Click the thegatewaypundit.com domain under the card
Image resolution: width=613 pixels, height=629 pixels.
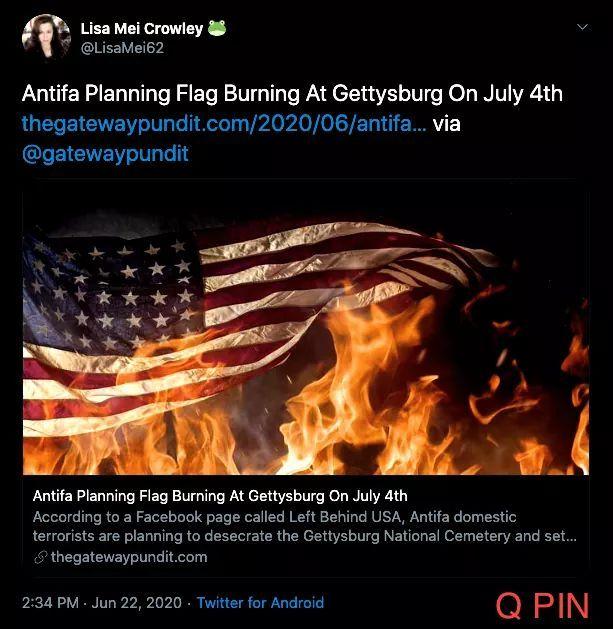pyautogui.click(x=129, y=557)
